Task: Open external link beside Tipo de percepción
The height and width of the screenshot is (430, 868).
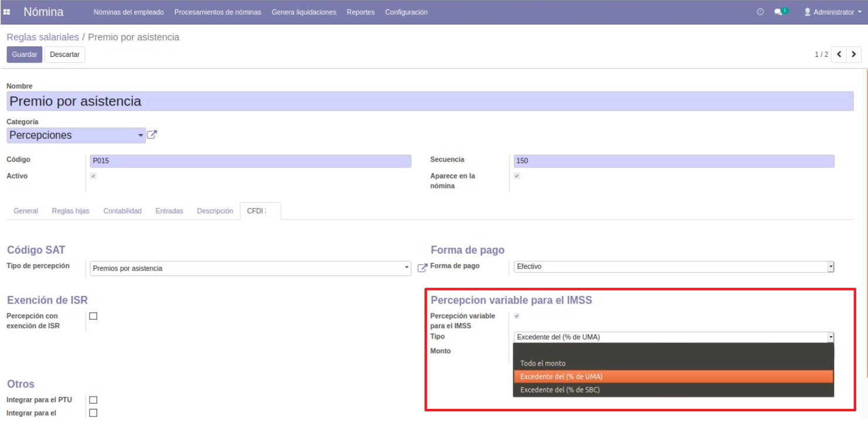Action: [422, 268]
